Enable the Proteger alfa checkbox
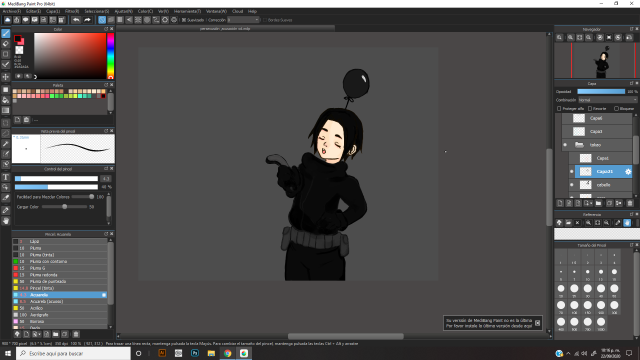Viewport: 640px width, 360px height. click(559, 109)
